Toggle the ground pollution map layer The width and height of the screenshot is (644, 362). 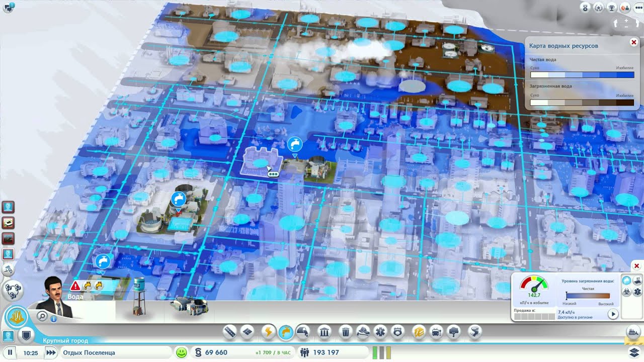[x=637, y=281]
